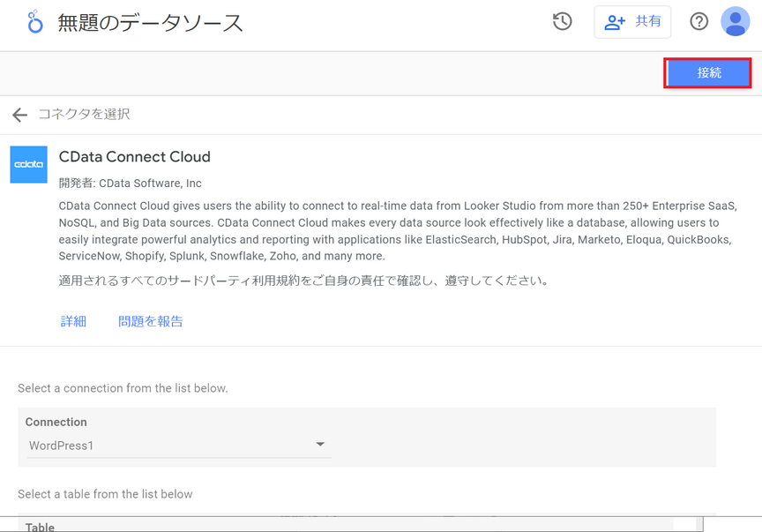Click the table list vertical scrollbar
The height and width of the screenshot is (532, 762).
coord(699,524)
